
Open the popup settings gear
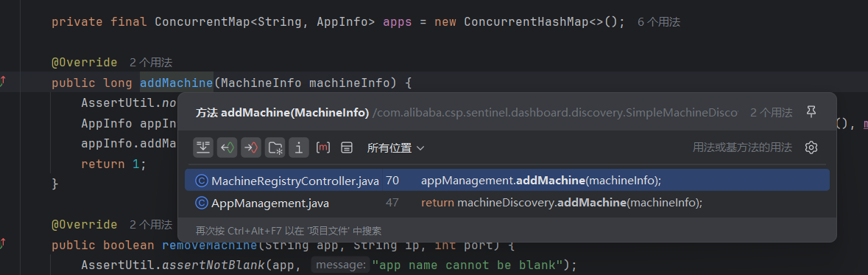click(x=811, y=147)
